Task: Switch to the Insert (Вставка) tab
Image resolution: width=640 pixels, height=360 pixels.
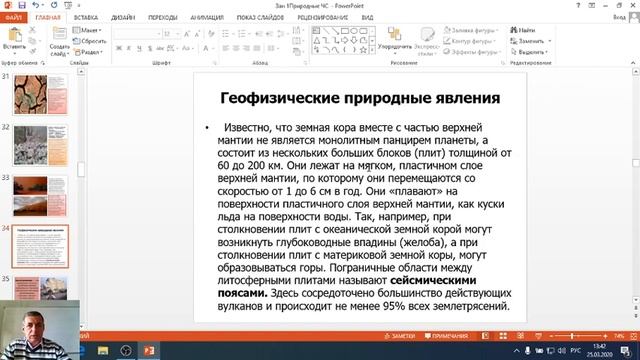Action: 86,18
